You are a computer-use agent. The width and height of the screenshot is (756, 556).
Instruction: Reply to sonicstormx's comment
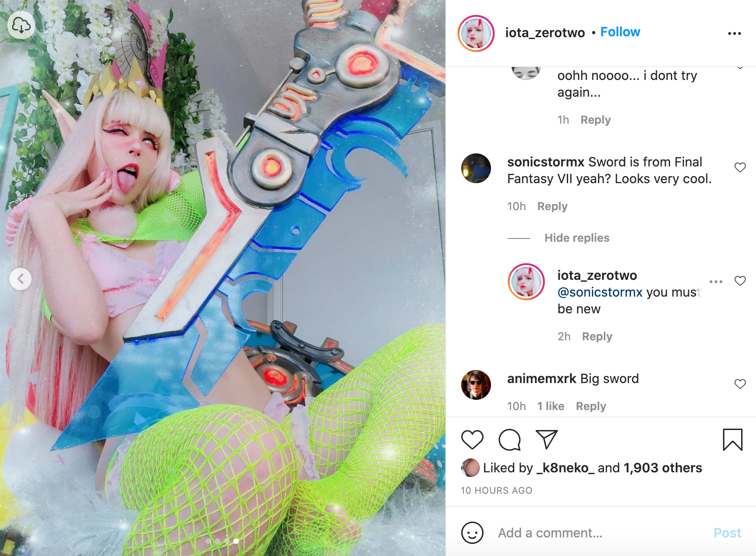click(552, 206)
